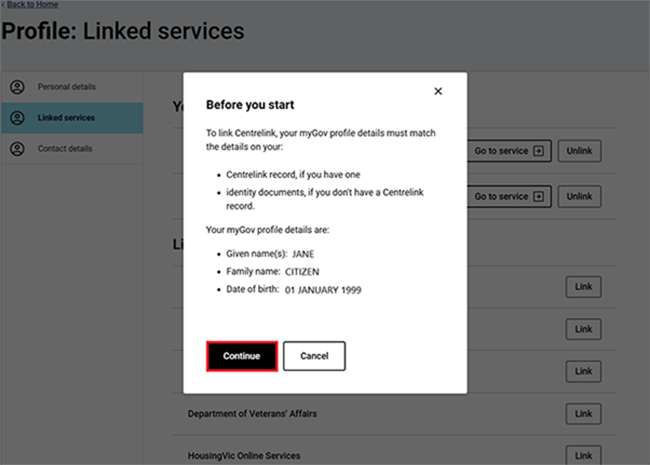Click the first Unlink button
Screen dimensions: 650x465
(x=580, y=151)
